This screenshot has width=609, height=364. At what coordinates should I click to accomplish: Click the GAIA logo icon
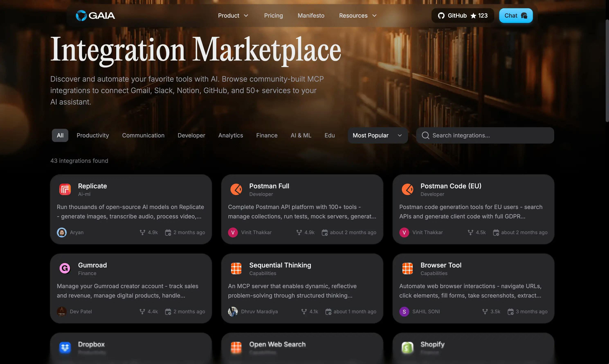[81, 16]
